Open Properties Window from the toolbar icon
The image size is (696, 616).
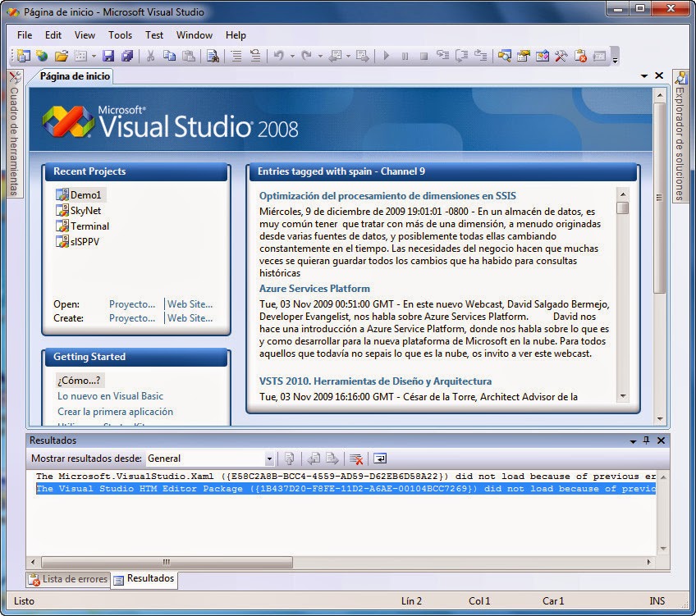click(524, 56)
